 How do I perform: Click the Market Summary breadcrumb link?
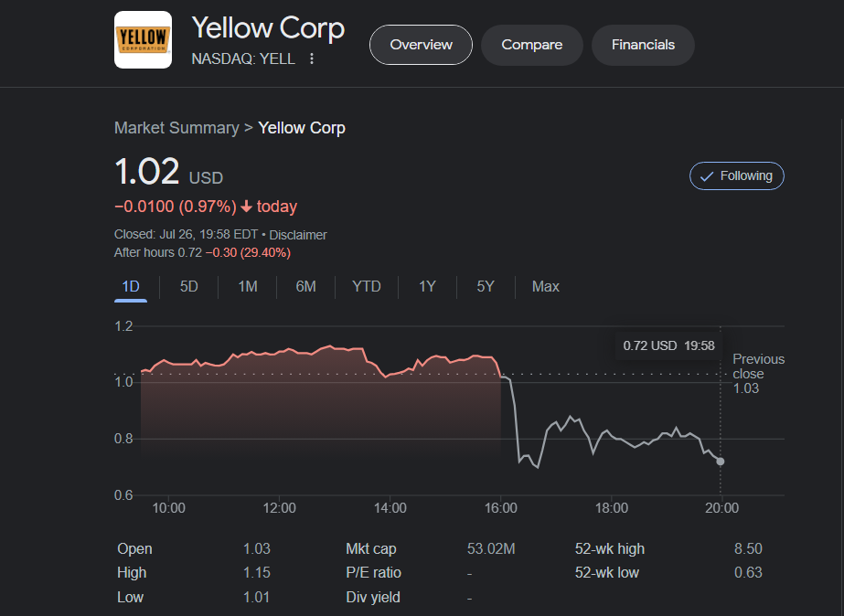point(176,127)
